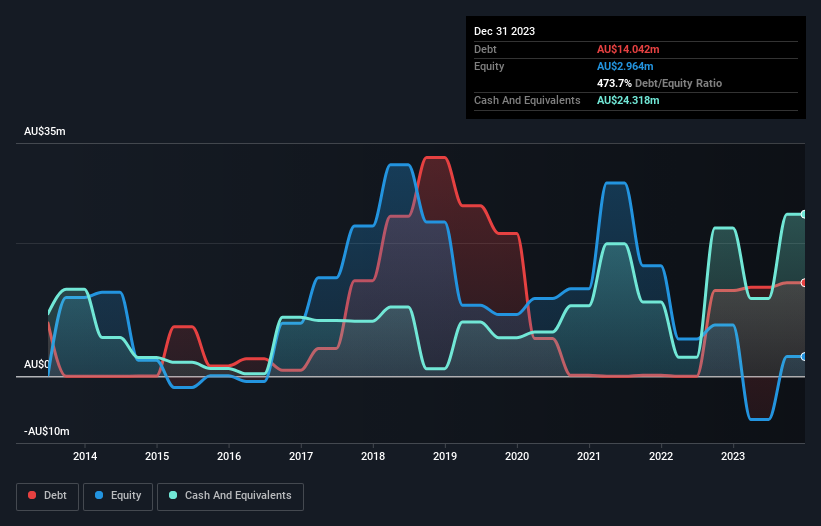Select the 2023 x-axis label
This screenshot has height=526, width=821.
tap(733, 456)
